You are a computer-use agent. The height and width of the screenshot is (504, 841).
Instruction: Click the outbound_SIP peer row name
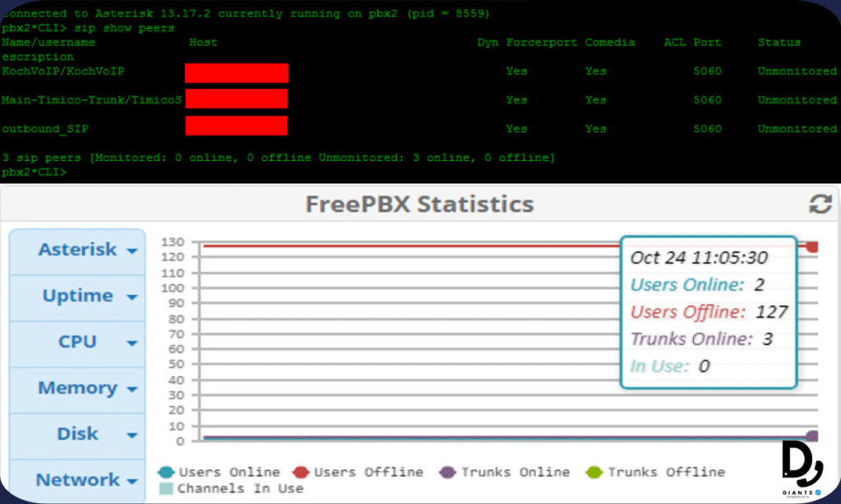45,129
